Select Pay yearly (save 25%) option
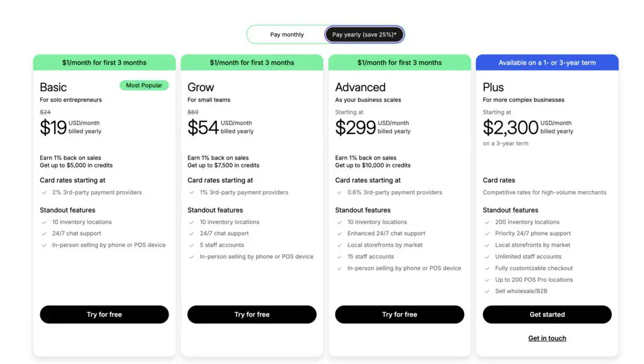Screen dimensions: 644x364 coord(364,35)
